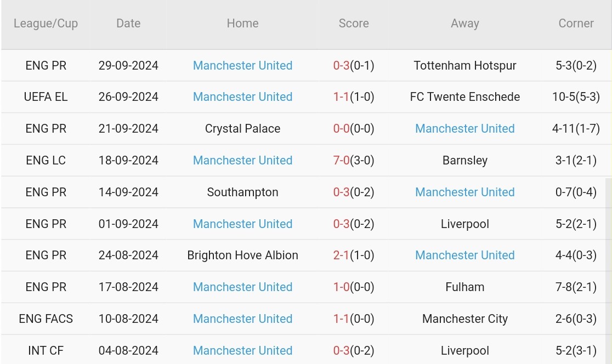Open Manchester United link in the Barnsley match row
This screenshot has height=364, width=612.
(242, 160)
